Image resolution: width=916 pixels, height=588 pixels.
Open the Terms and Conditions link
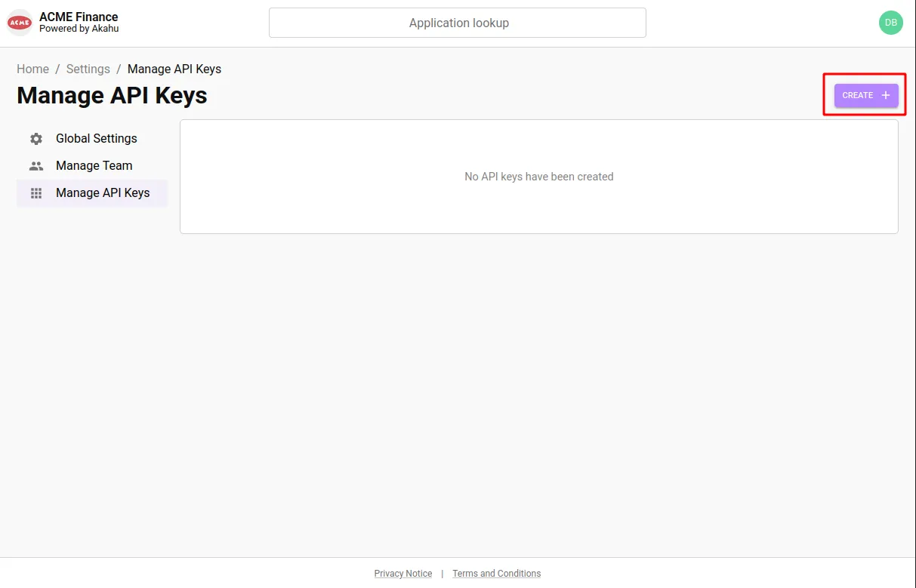coord(497,574)
